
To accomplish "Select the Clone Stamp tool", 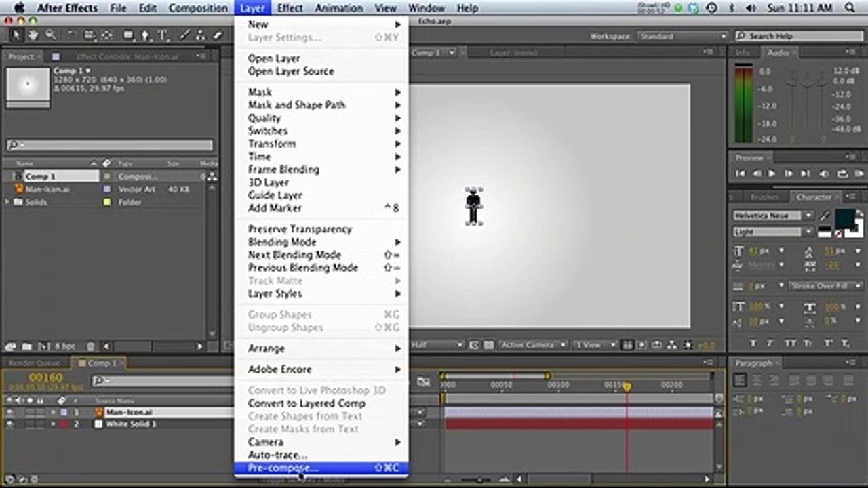I will coord(201,35).
